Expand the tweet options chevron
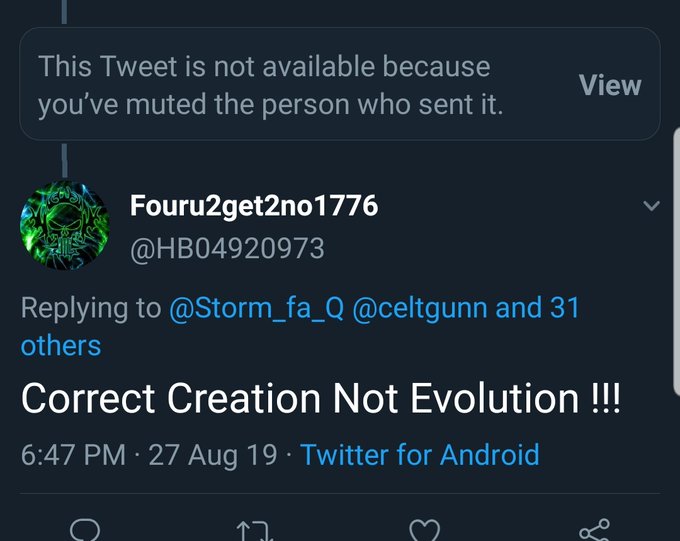This screenshot has width=680, height=541. tap(651, 207)
